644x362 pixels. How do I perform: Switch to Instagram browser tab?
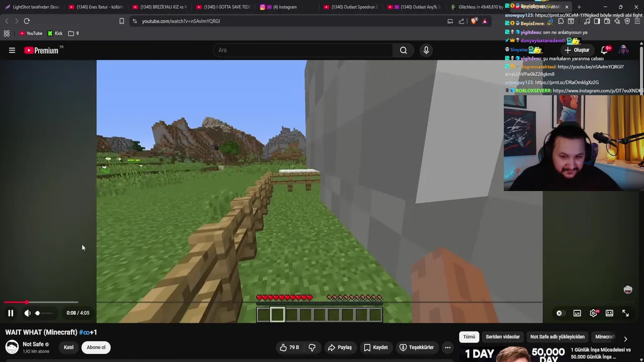(288, 7)
